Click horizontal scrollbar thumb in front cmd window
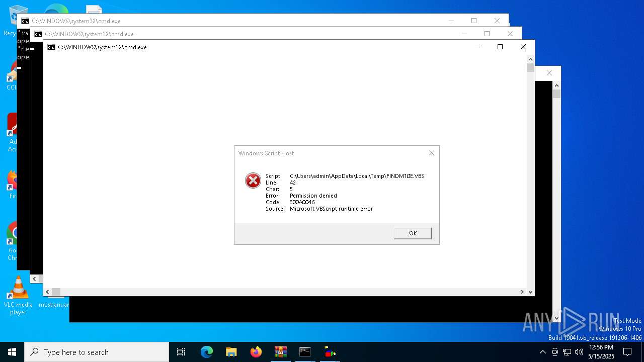 [x=56, y=292]
